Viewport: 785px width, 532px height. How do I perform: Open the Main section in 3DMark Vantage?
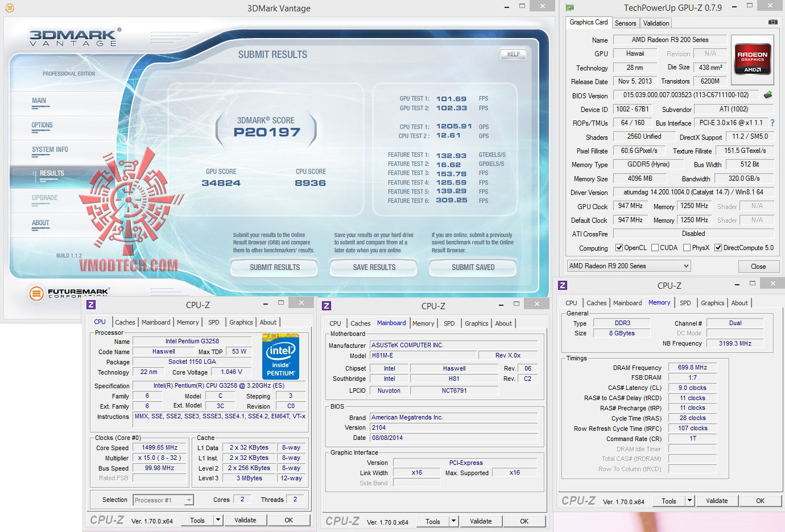(x=39, y=101)
